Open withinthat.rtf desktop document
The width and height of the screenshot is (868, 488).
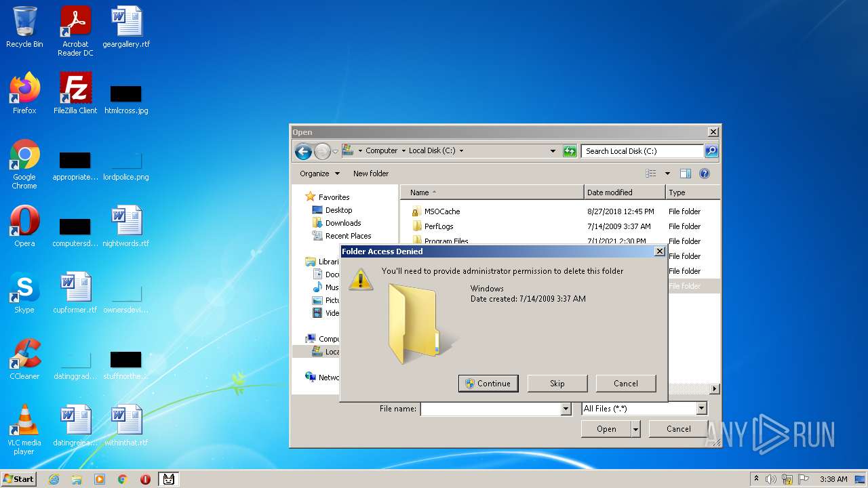click(126, 426)
